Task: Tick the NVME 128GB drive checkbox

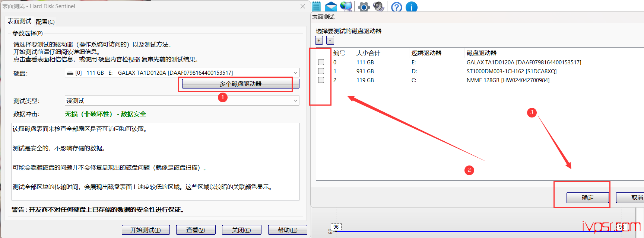Action: [x=321, y=80]
